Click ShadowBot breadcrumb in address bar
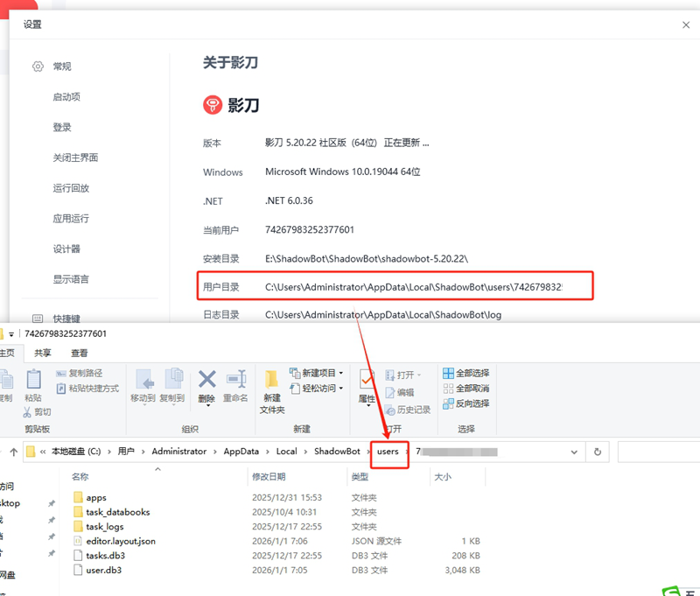Image resolution: width=700 pixels, height=596 pixels. pos(337,452)
